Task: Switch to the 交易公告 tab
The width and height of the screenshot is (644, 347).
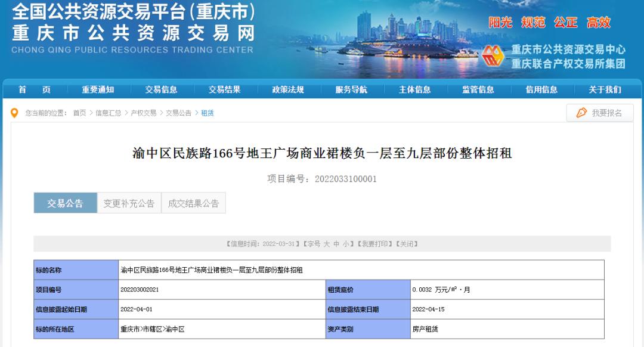Action: tap(66, 203)
